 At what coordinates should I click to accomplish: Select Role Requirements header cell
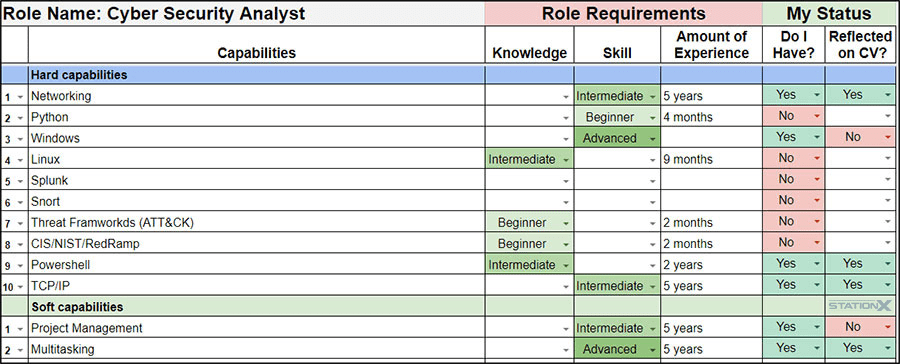click(x=623, y=13)
